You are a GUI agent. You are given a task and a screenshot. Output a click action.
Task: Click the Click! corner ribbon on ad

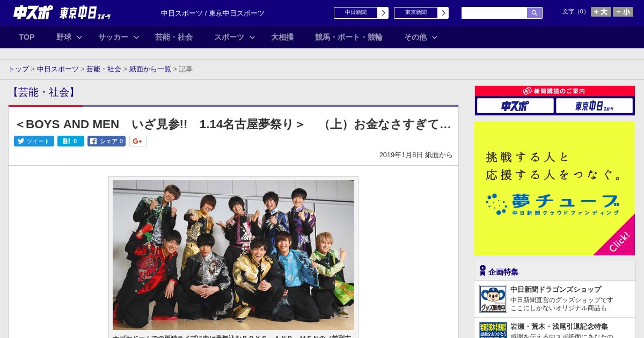pyautogui.click(x=619, y=241)
